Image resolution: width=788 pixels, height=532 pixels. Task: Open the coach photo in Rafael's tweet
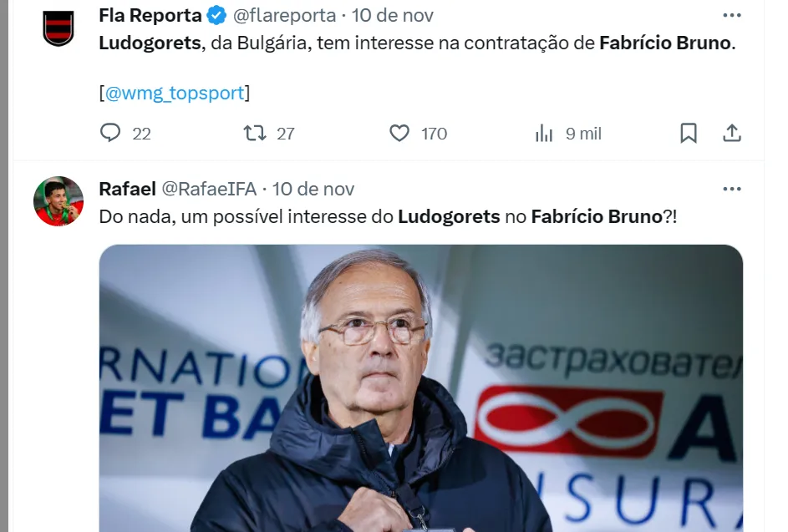(x=420, y=388)
